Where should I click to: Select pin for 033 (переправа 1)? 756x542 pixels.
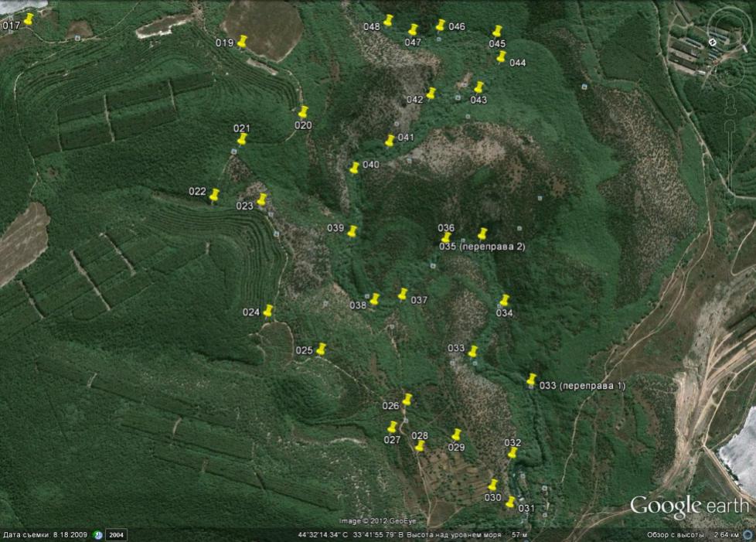530,381
